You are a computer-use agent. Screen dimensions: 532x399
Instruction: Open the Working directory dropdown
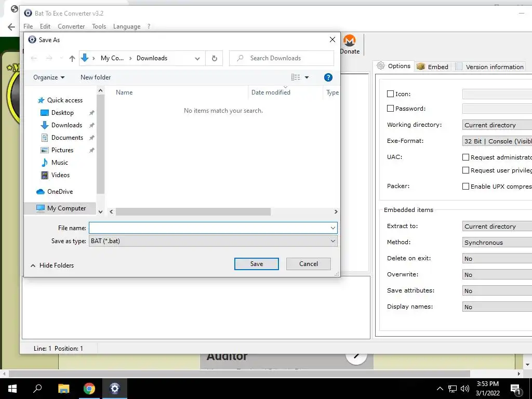(x=497, y=125)
